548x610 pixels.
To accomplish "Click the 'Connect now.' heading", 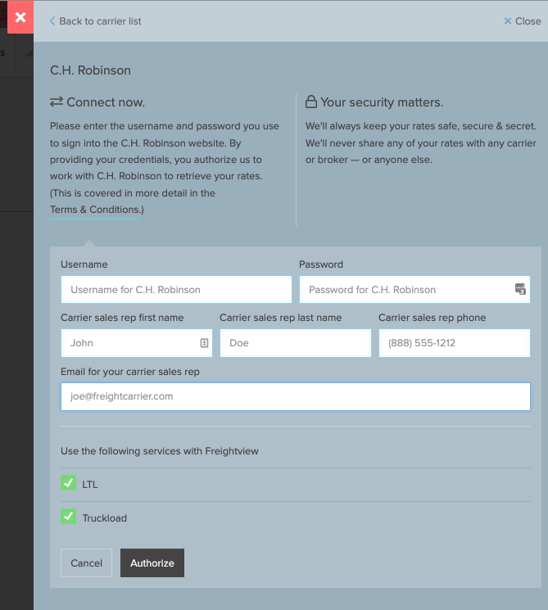I will (97, 102).
